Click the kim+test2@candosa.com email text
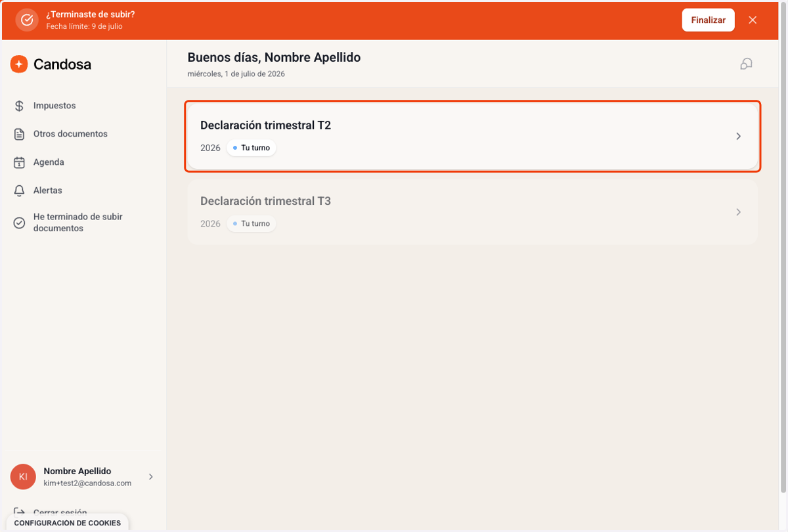The height and width of the screenshot is (532, 788). point(87,483)
